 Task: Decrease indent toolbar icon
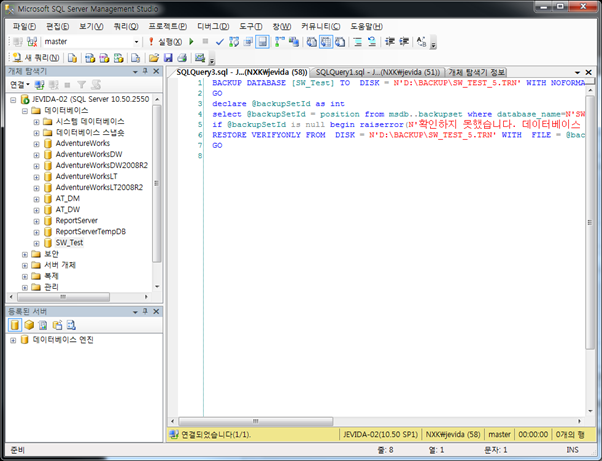pyautogui.click(x=390, y=41)
